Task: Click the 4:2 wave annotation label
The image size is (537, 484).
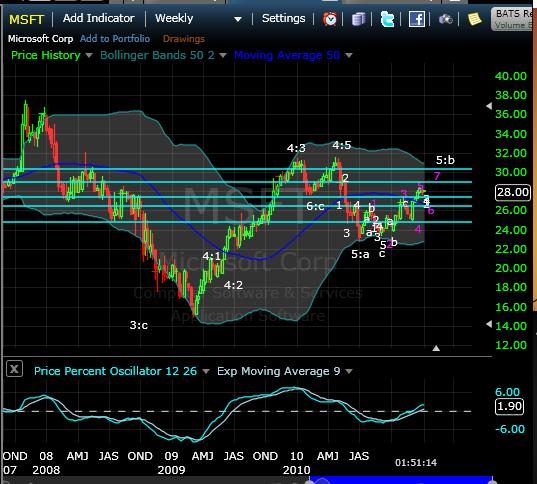Action: pos(233,285)
